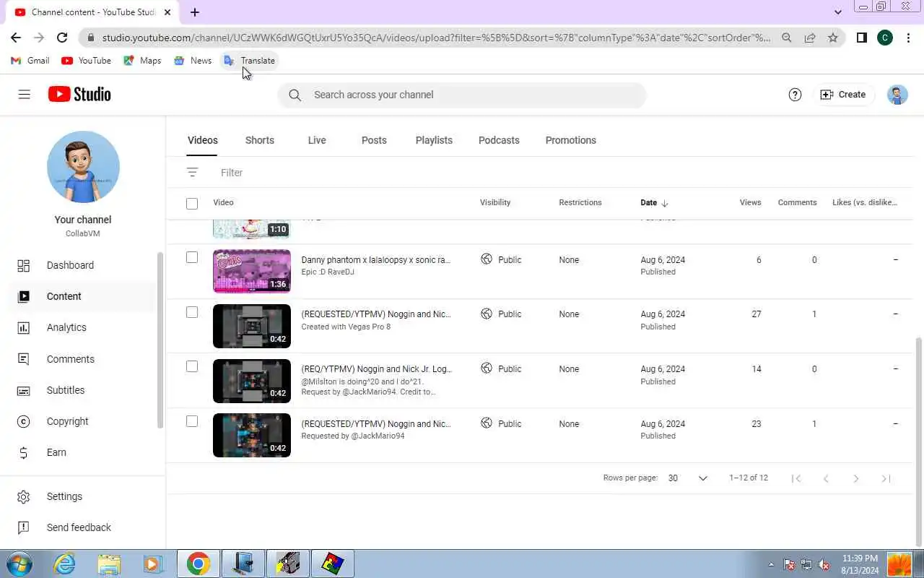Screen dimensions: 924x578
Task: Select the @Milslton video row checkbox
Action: [192, 366]
